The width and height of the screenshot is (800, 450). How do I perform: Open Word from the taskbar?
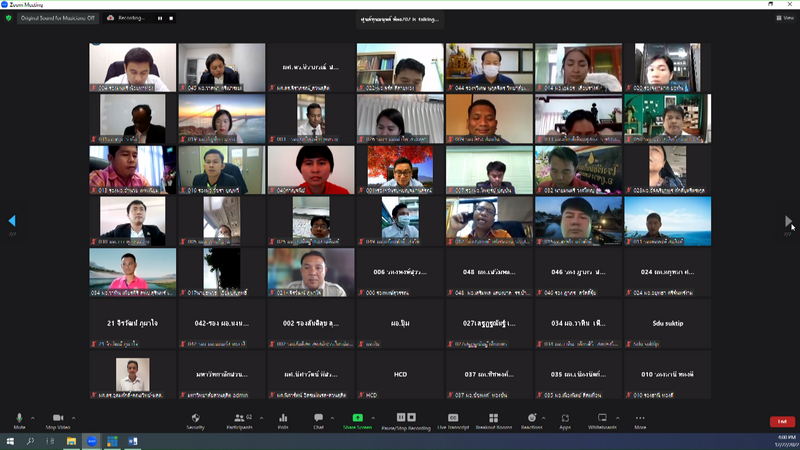click(133, 441)
